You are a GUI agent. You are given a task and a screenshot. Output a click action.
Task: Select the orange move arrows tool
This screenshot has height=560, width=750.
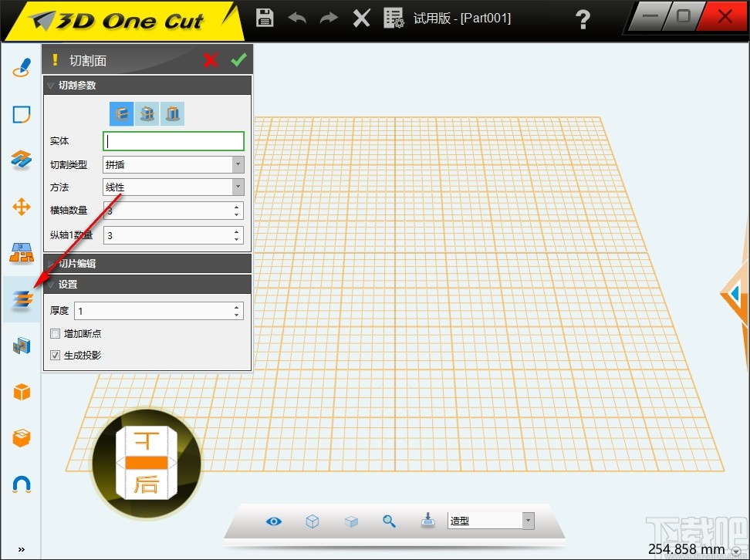(22, 207)
